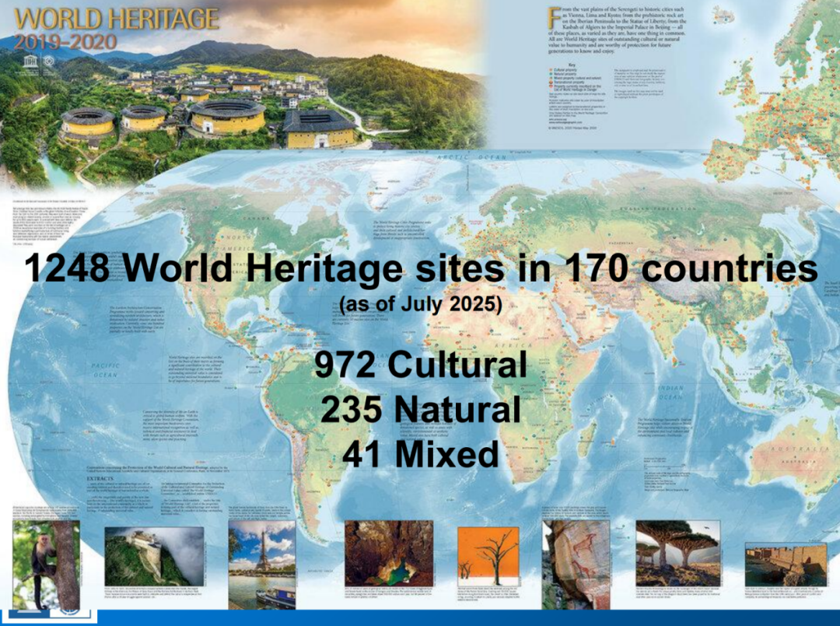The width and height of the screenshot is (840, 626).
Task: Open the cave interior thumbnail
Action: [x=388, y=553]
